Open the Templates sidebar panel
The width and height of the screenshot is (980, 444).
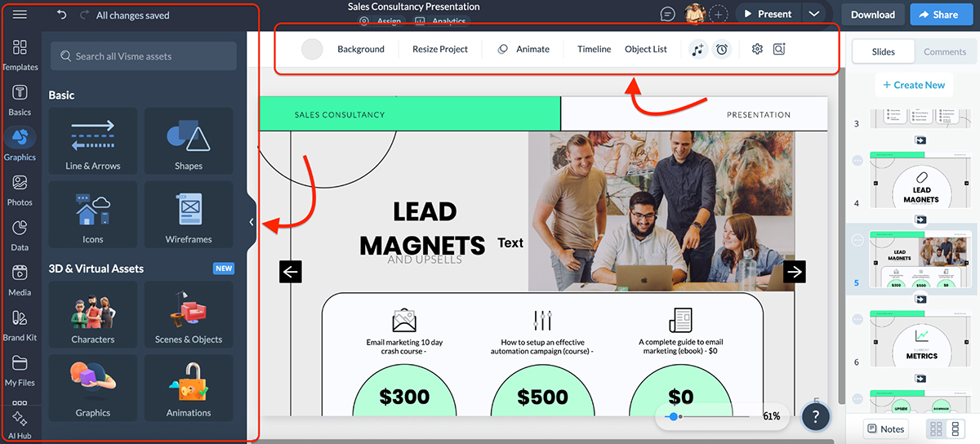pyautogui.click(x=20, y=55)
